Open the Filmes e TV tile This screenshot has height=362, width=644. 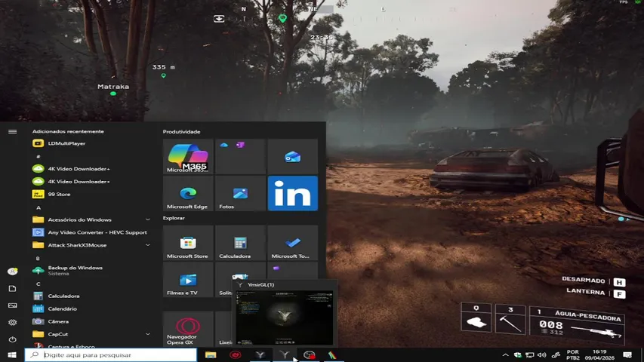188,280
